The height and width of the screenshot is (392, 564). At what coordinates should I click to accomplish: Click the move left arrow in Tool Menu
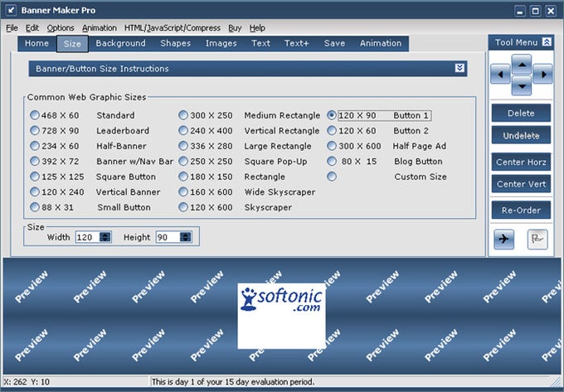pos(500,74)
